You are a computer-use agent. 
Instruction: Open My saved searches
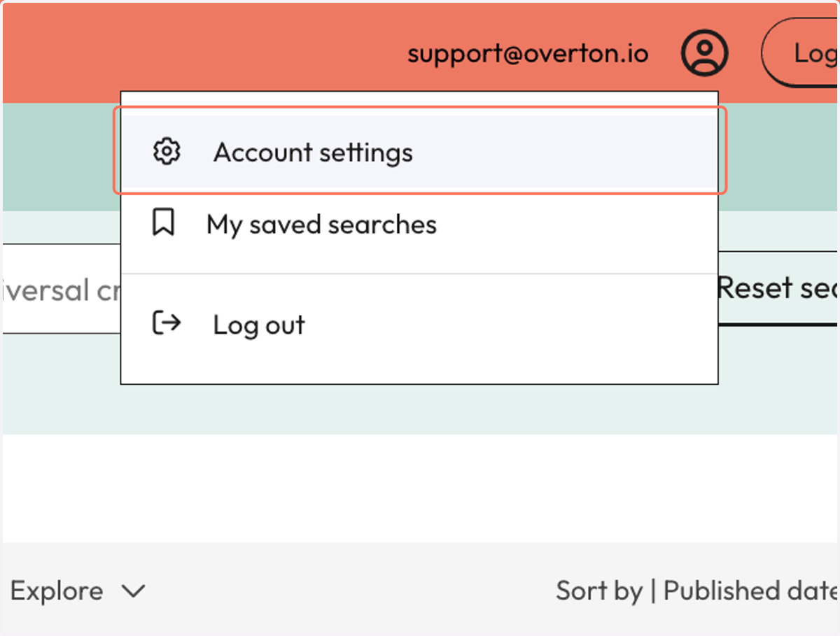coord(420,225)
